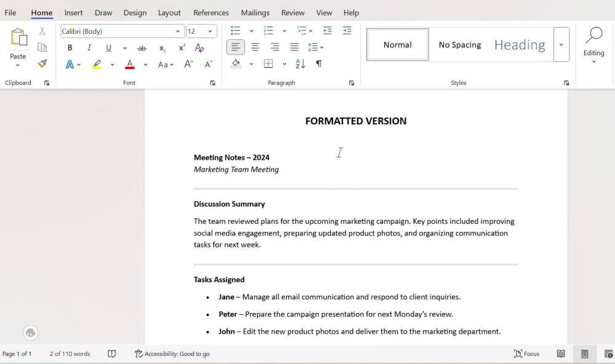Expand the Styles gallery
615x364 pixels.
point(561,45)
